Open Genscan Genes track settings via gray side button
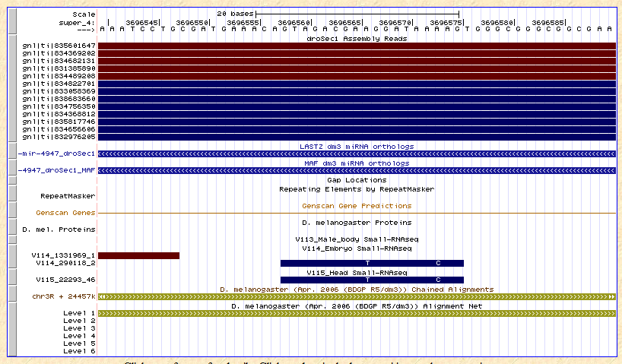Screen dimensions: 622x364 click(x=11, y=212)
